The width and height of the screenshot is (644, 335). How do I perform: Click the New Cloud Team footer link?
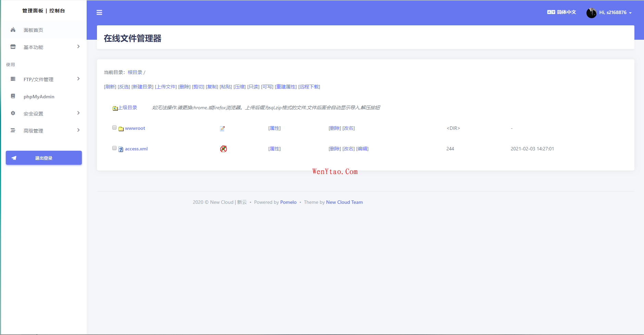(x=344, y=202)
